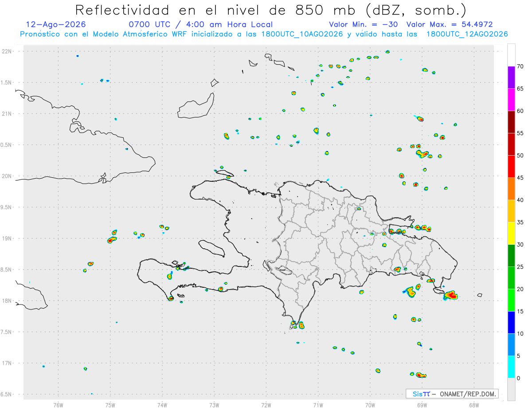Viewport: 532px width, 411px height.
Task: Select the '5' value on the color scale
Action: (518, 356)
